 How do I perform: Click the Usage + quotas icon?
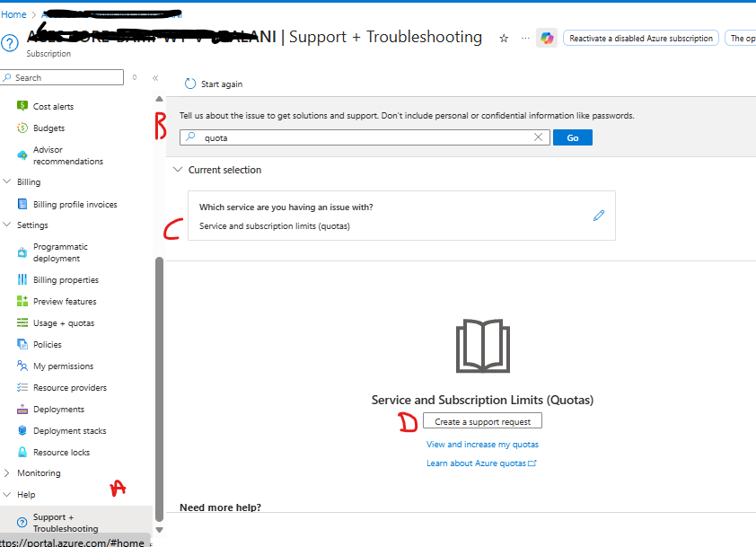pyautogui.click(x=22, y=322)
